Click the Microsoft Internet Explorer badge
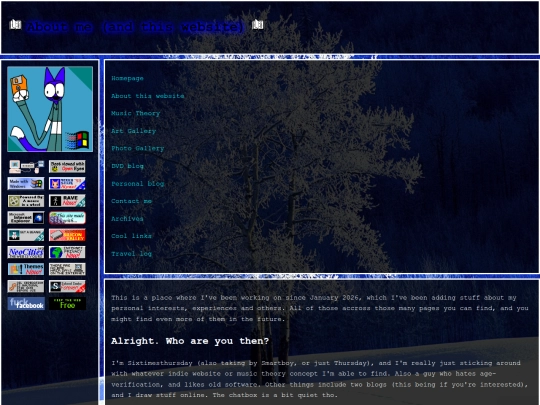The width and height of the screenshot is (540, 405). [x=26, y=218]
